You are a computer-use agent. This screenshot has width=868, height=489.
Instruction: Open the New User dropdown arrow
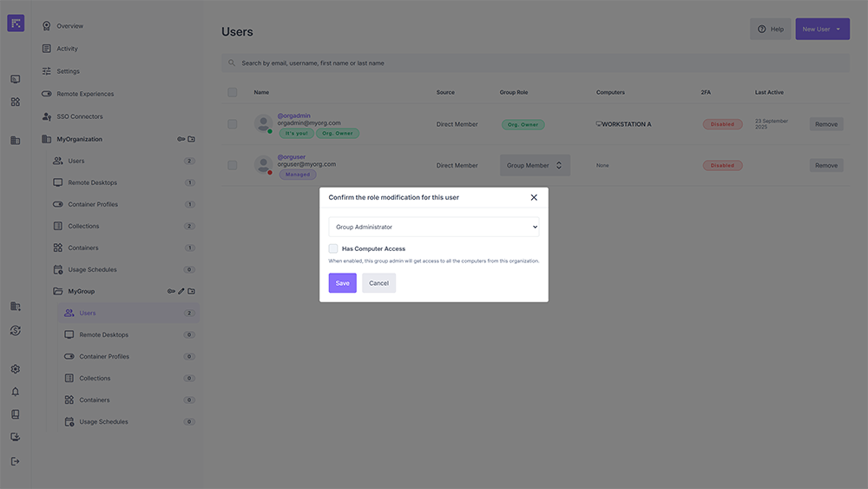(838, 30)
